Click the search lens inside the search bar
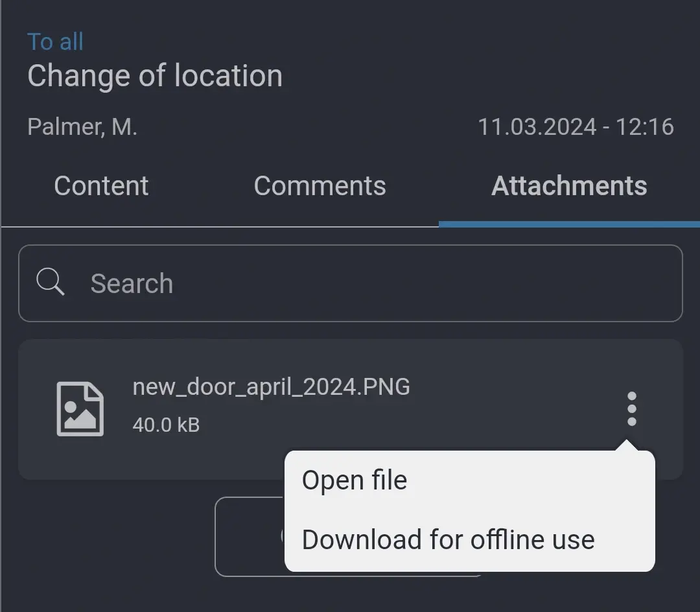The image size is (700, 612). [x=51, y=282]
